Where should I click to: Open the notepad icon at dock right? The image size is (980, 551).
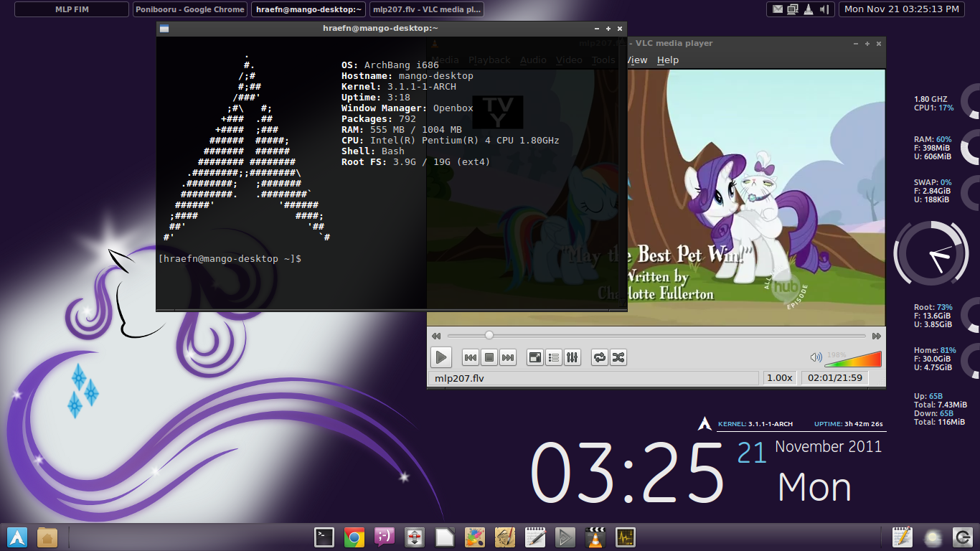(902, 537)
